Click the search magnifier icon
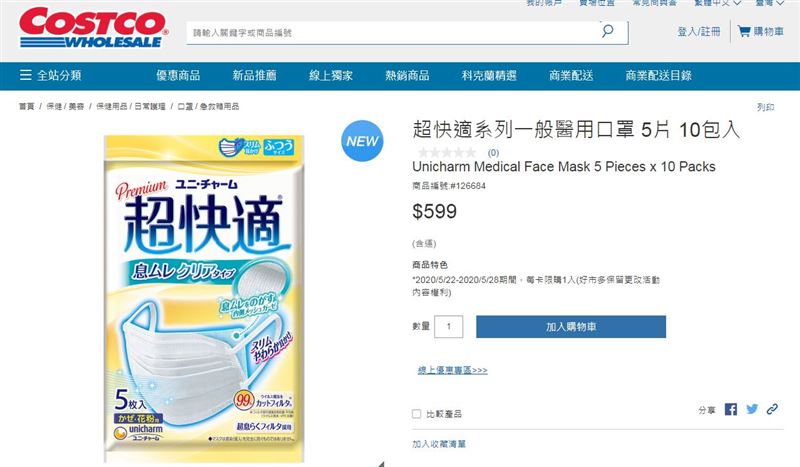 607,31
